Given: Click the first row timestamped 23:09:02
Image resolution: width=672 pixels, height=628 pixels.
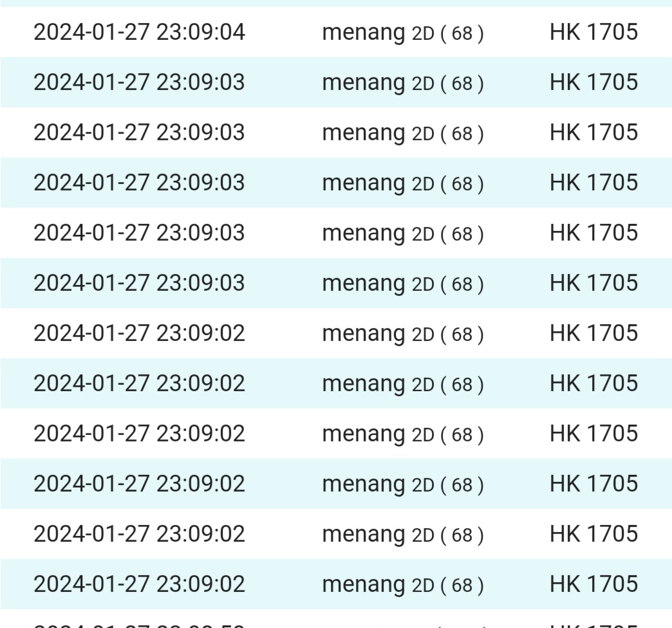Looking at the screenshot, I should (x=139, y=333).
